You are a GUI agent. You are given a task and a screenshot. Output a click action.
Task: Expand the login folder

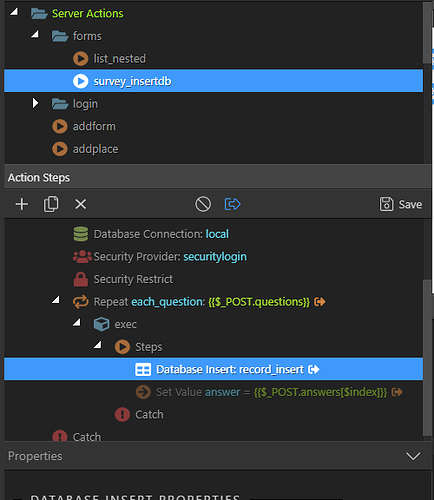click(35, 103)
